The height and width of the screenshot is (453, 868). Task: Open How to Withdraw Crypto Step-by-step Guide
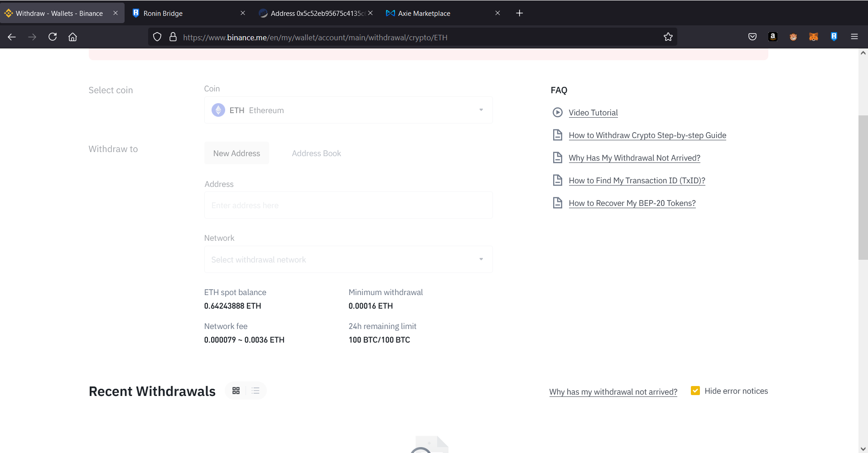(647, 135)
